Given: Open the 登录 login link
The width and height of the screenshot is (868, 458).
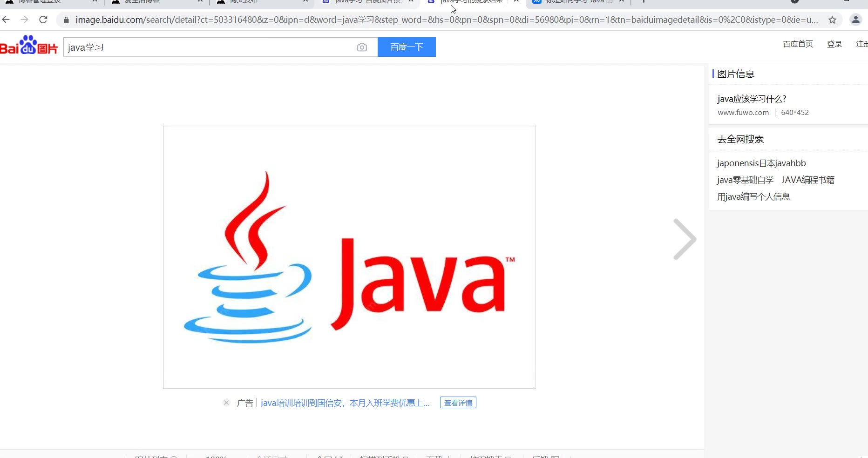Looking at the screenshot, I should pos(834,44).
